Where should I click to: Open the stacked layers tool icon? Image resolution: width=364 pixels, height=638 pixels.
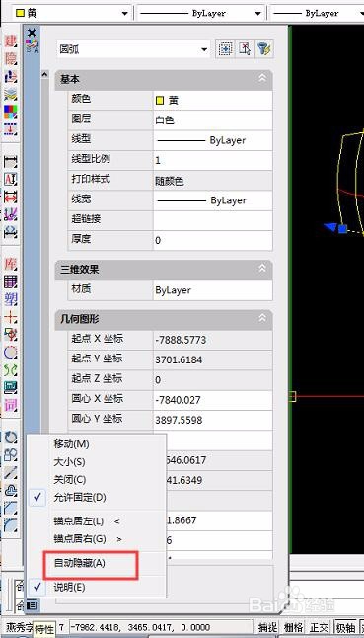click(x=11, y=94)
